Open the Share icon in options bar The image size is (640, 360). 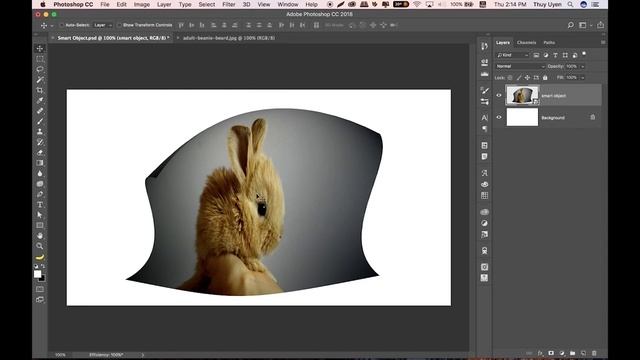click(600, 25)
